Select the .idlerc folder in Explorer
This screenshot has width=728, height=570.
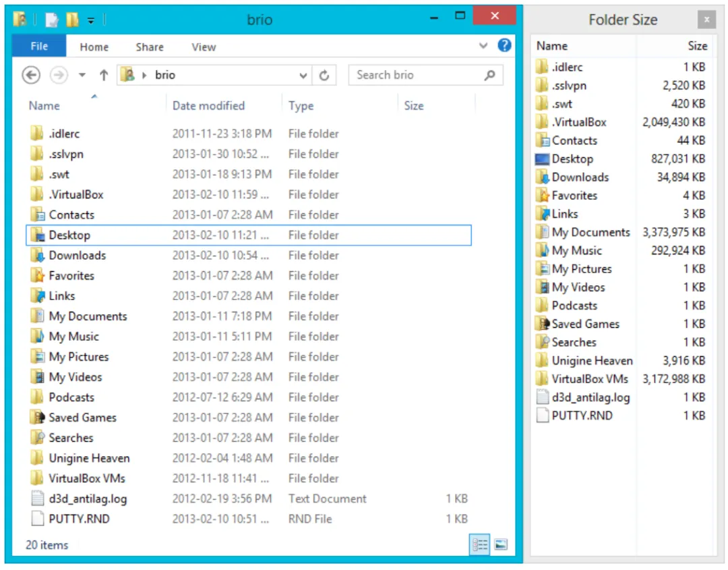(64, 134)
